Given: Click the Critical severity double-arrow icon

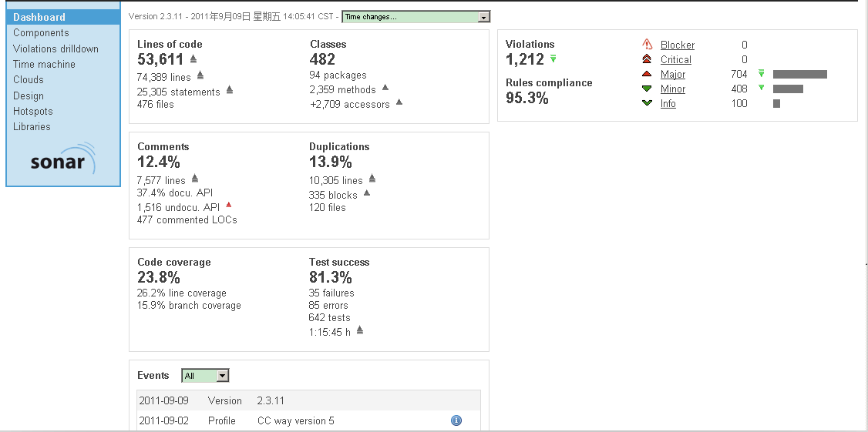Looking at the screenshot, I should tap(647, 59).
